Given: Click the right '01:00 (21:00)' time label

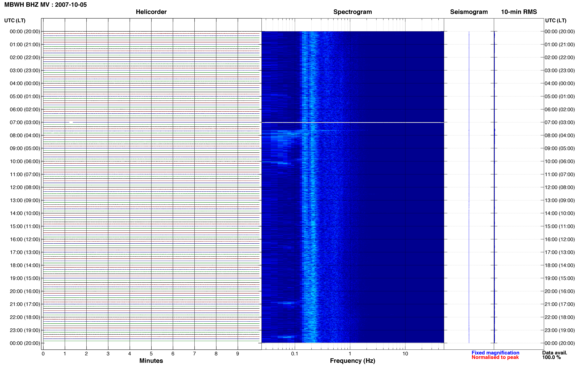Looking at the screenshot, I should tap(560, 45).
